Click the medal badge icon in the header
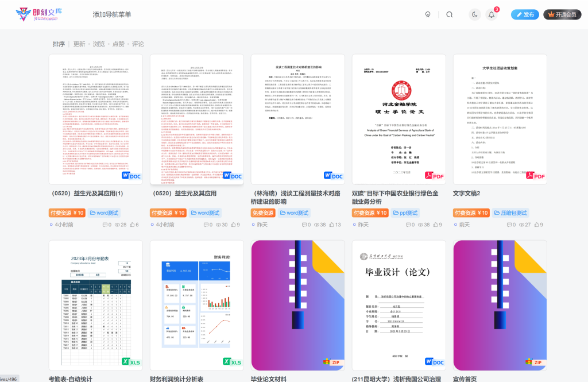588x382 pixels. [x=428, y=14]
